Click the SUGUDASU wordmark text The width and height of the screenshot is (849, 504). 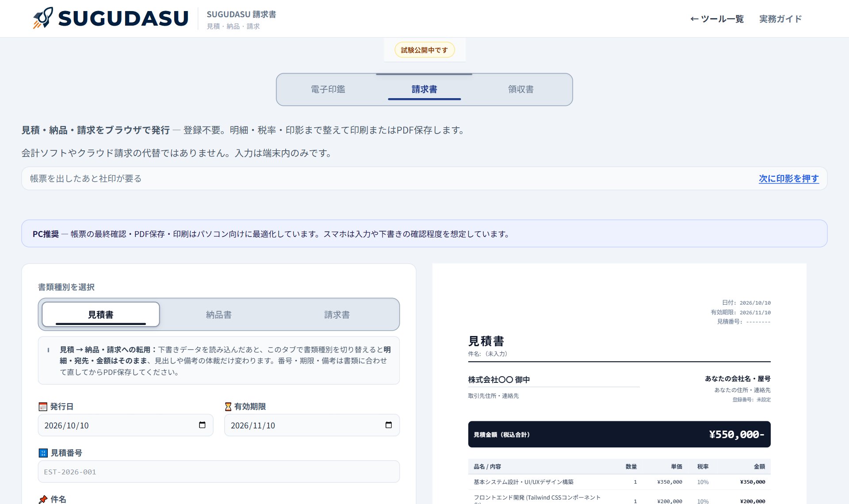pyautogui.click(x=123, y=19)
